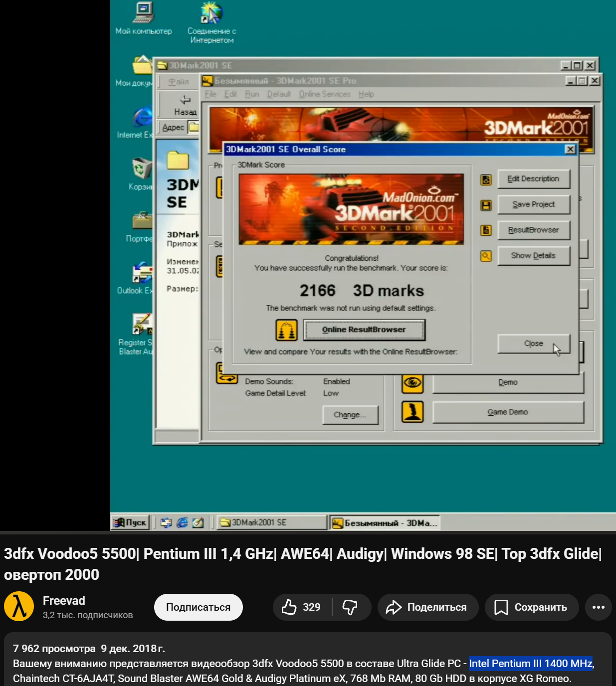Viewport: 616px width, 686px height.
Task: Switch to Безымянный - 3DMark taskbar button
Action: [x=385, y=523]
